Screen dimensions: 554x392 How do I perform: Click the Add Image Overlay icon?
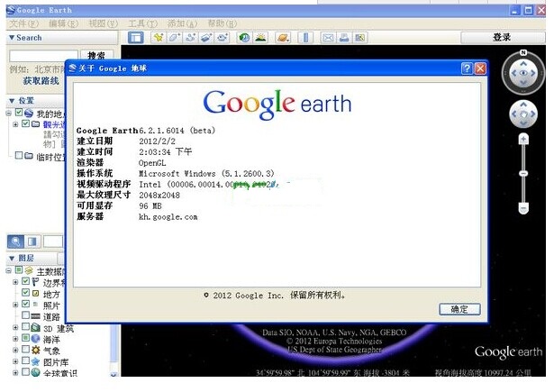(x=206, y=38)
